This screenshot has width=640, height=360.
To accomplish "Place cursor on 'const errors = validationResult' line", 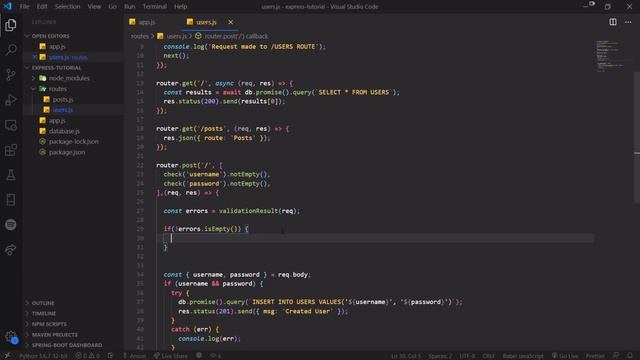I will coord(231,211).
